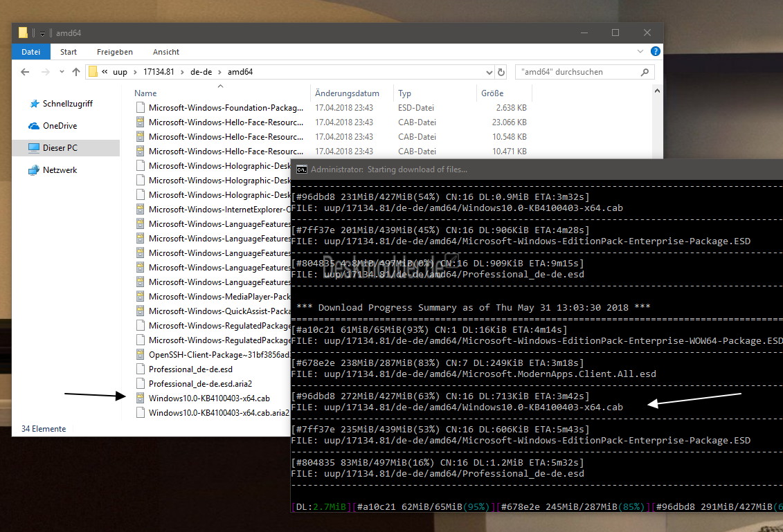
Task: Open Netzwerk in the navigation pane
Action: click(x=60, y=170)
